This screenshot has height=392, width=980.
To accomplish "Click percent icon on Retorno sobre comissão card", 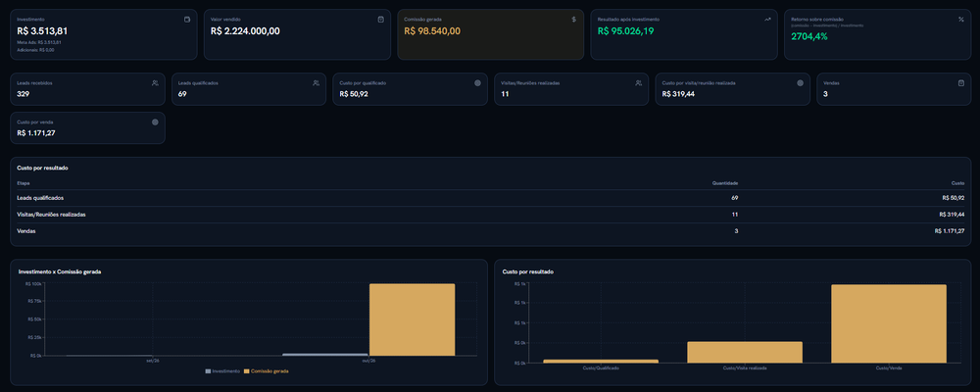I will point(961,20).
